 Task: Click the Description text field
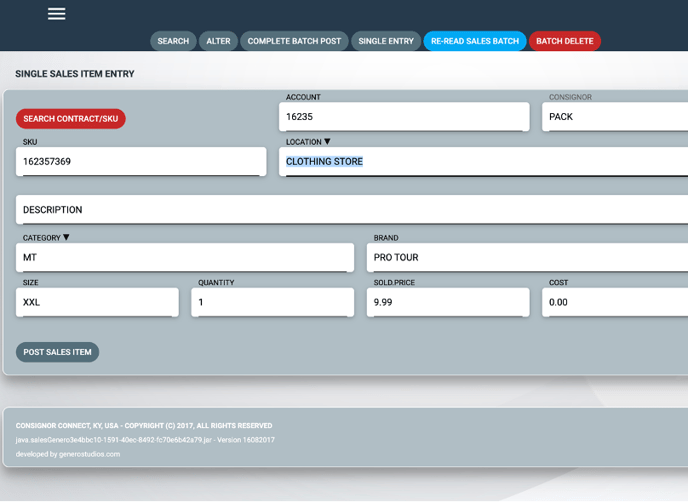point(350,210)
